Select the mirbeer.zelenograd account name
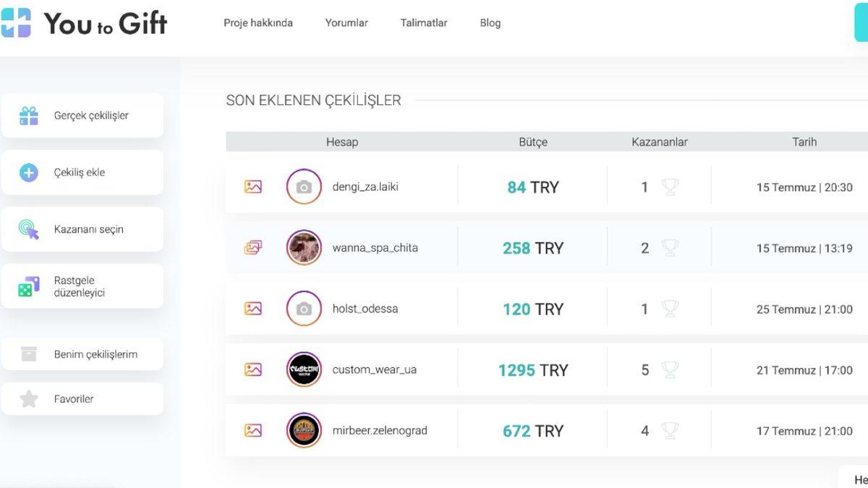 (x=380, y=431)
